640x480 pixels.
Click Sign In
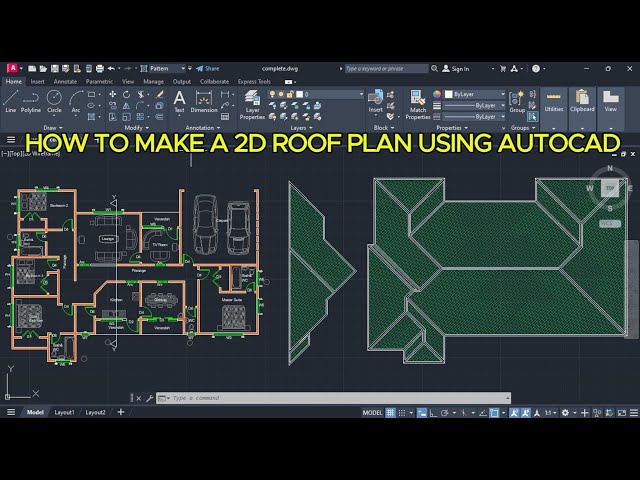coord(456,69)
